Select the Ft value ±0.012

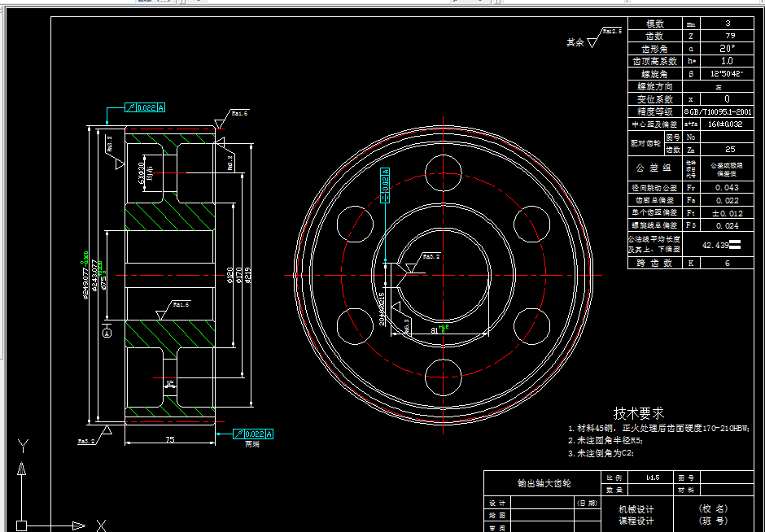(727, 212)
